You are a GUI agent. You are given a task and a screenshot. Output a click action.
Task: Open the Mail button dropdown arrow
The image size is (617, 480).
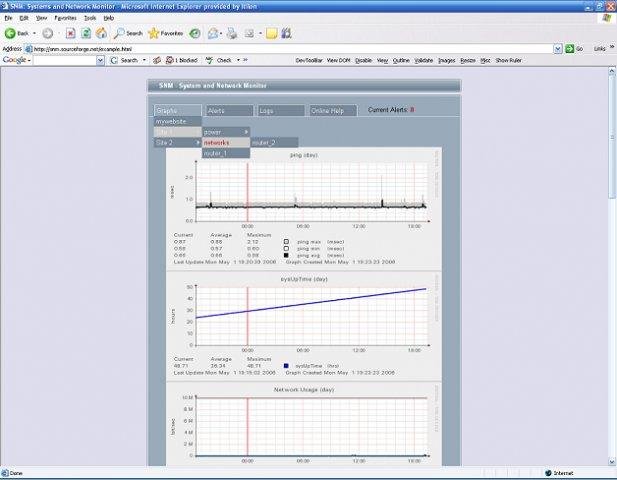[221, 33]
